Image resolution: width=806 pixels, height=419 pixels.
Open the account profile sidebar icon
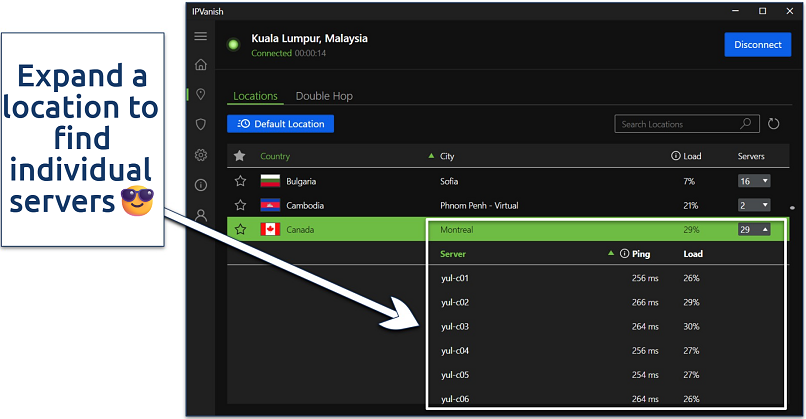(201, 214)
